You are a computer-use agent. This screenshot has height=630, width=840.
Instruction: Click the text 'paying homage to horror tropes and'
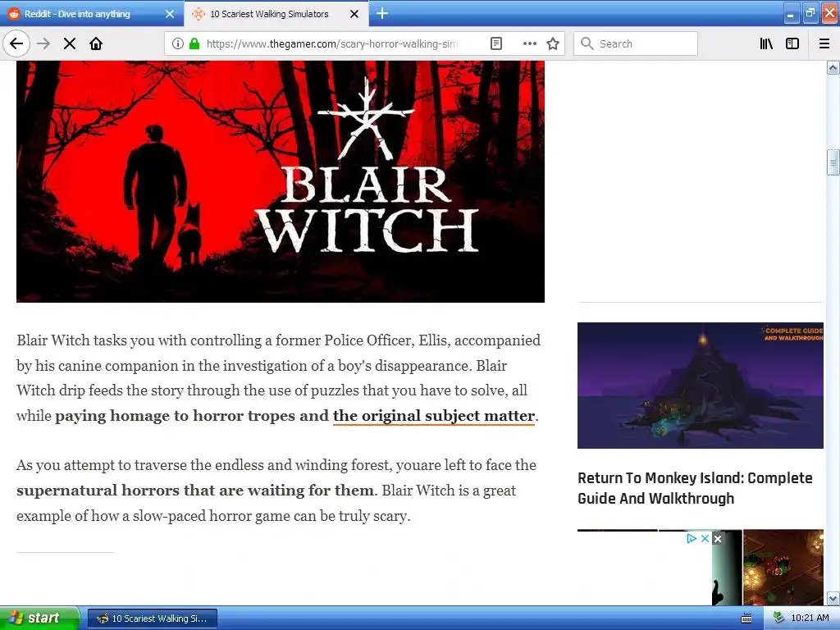(192, 416)
